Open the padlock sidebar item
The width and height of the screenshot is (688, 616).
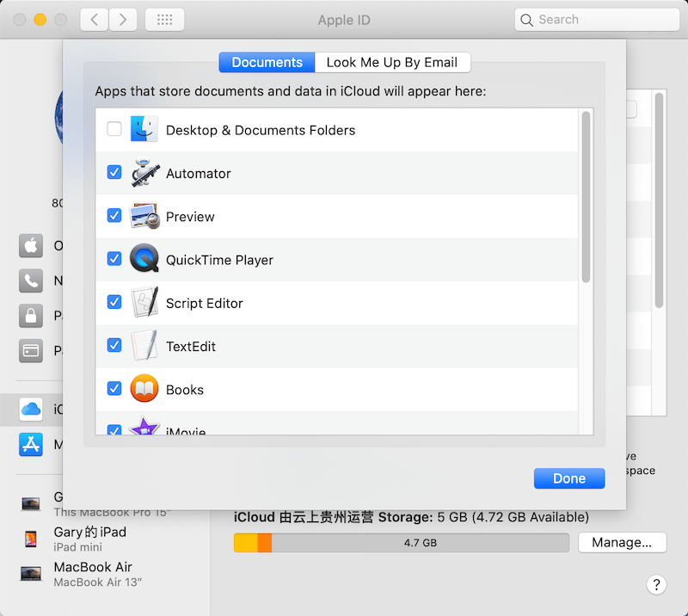pyautogui.click(x=31, y=316)
